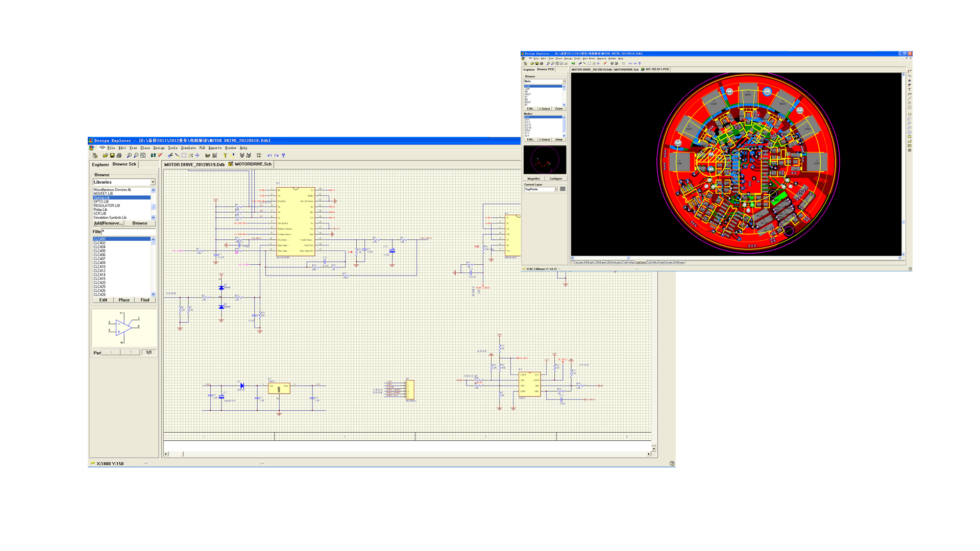This screenshot has width=980, height=551.
Task: Click dashed rectangle Select Inside Area icon, schematic
Action: pos(184,156)
